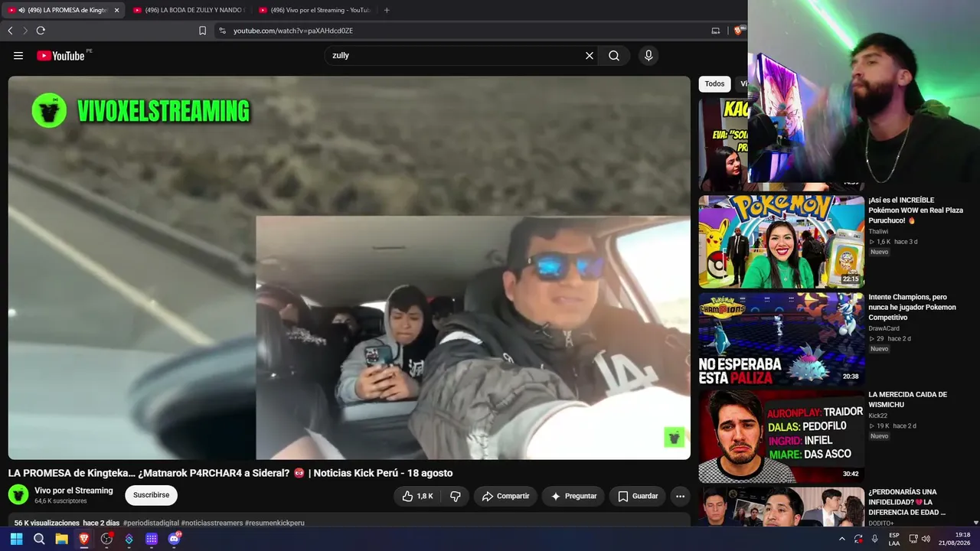Open LA MERECIDA CAIDA DE WISMICHU title
This screenshot has height=551, width=980.
coord(907,399)
